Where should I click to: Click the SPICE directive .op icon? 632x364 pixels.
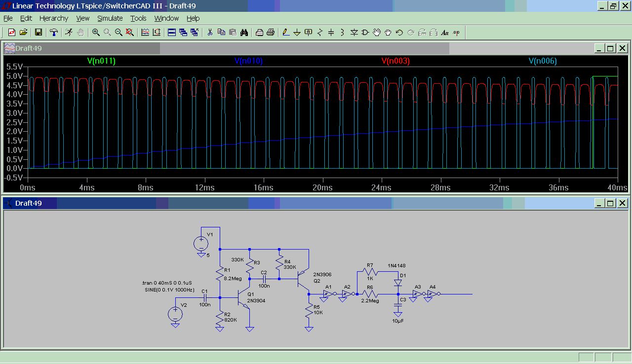[456, 33]
